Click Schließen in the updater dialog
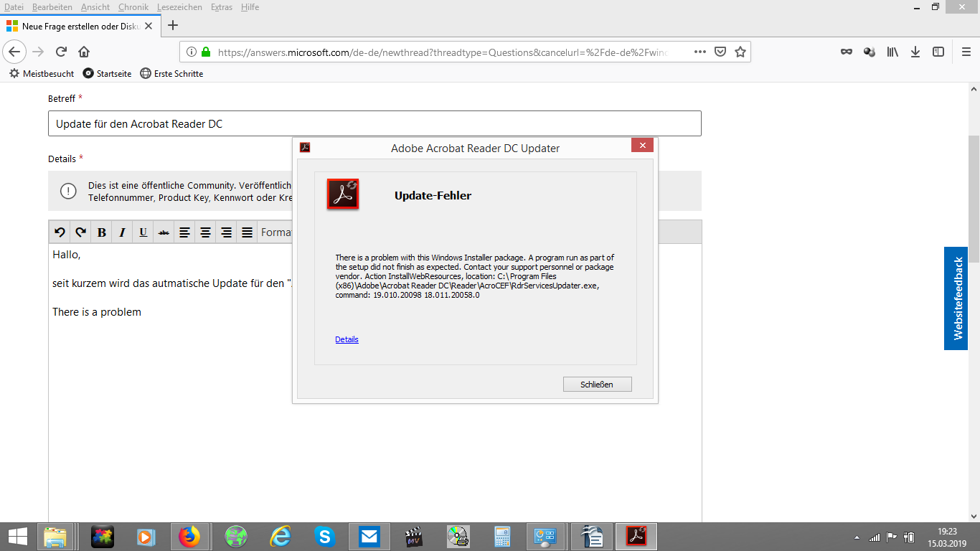This screenshot has height=551, width=980. (x=597, y=385)
